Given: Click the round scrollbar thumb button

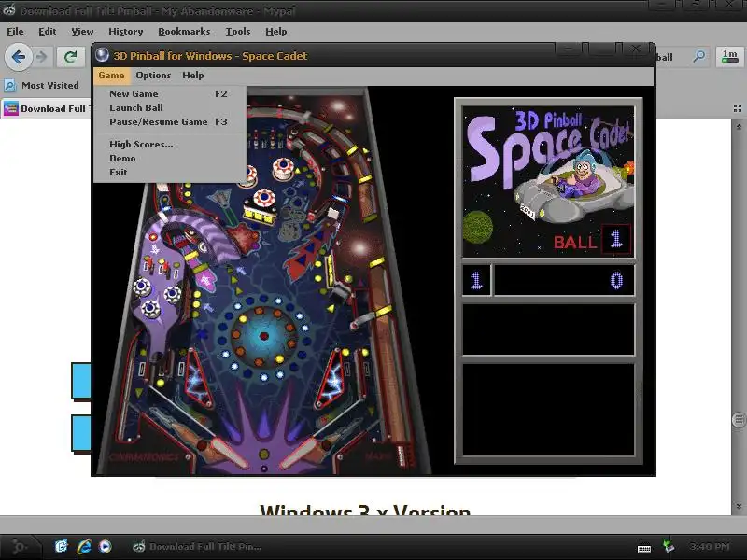Looking at the screenshot, I should pos(739,419).
